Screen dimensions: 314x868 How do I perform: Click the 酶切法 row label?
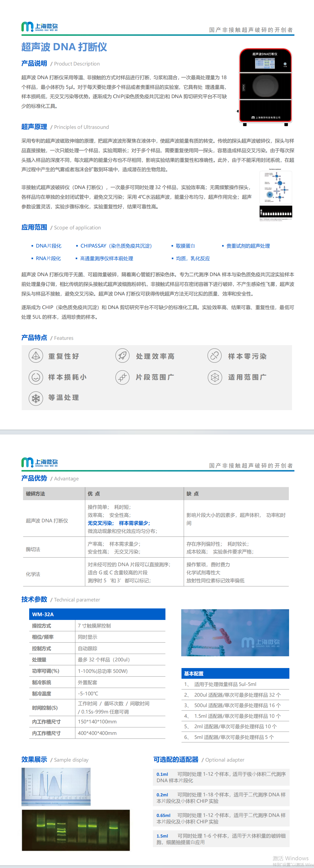click(33, 549)
